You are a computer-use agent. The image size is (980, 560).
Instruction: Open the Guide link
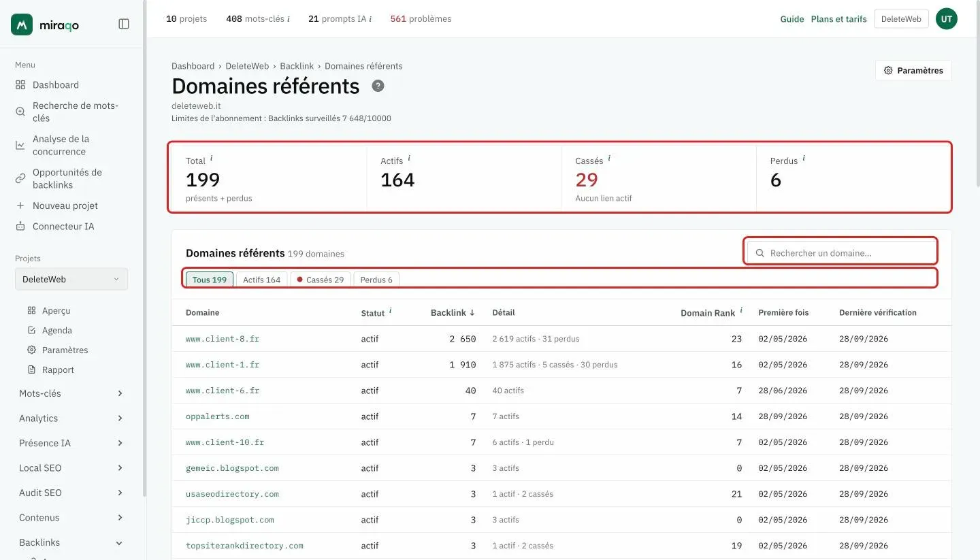pos(792,19)
